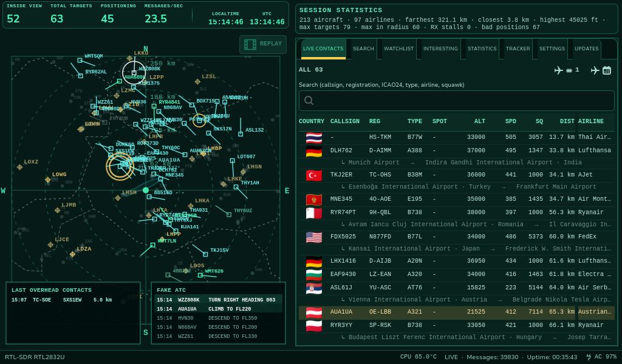Select the LOT607 aircraft marker on map
This screenshot has height=364, width=622.
pos(233,161)
